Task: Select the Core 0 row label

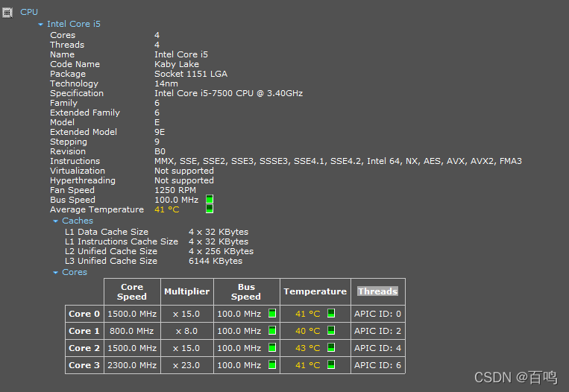Action: tap(84, 314)
